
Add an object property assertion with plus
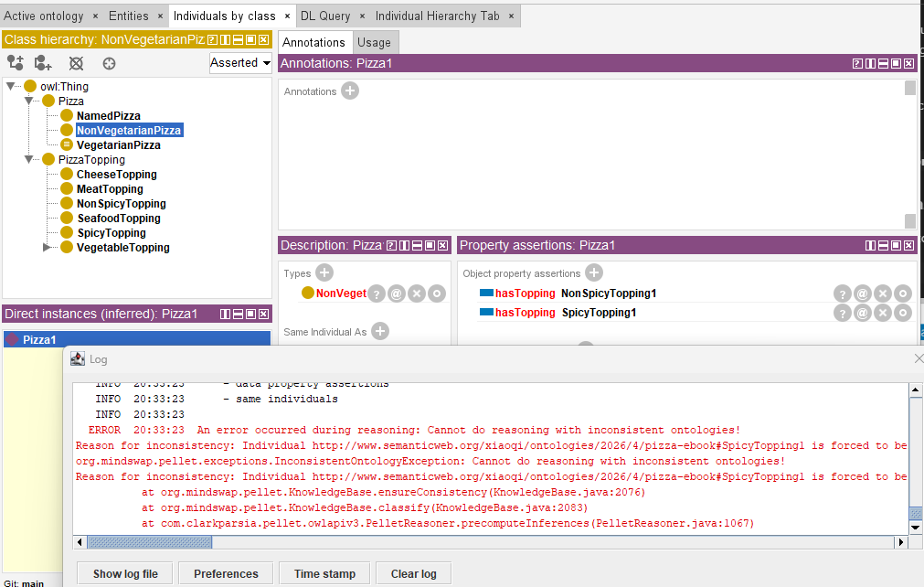(594, 272)
